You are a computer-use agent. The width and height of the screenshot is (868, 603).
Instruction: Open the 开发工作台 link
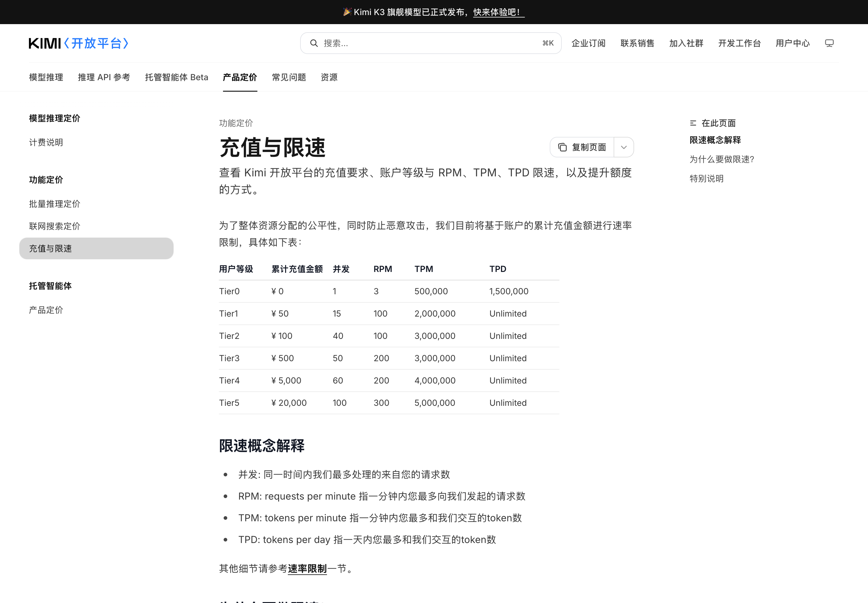tap(739, 43)
